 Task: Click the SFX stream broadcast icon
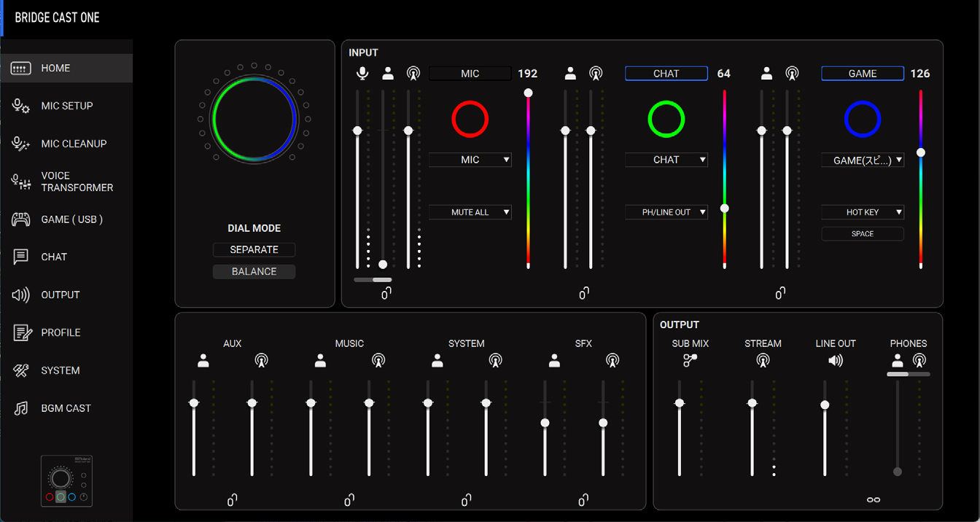point(612,360)
